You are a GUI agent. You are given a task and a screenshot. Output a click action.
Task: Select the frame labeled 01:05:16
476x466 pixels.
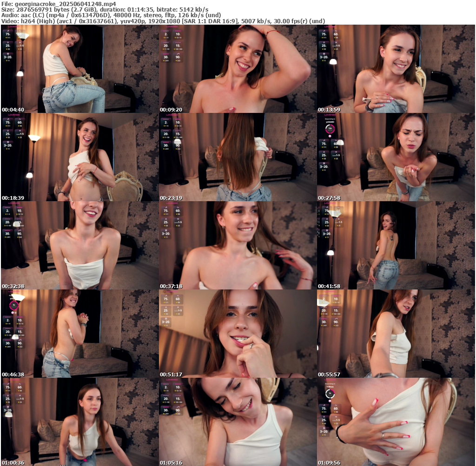[238, 422]
